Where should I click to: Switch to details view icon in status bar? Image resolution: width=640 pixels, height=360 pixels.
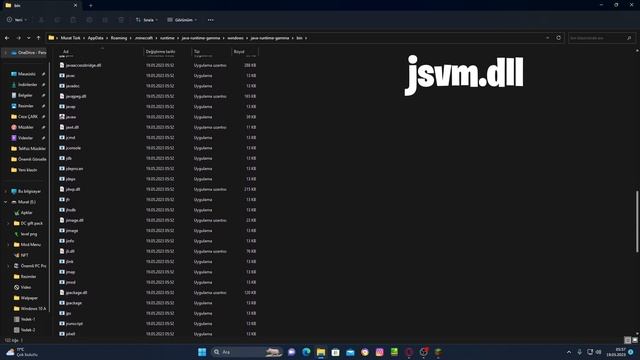[x=628, y=340]
